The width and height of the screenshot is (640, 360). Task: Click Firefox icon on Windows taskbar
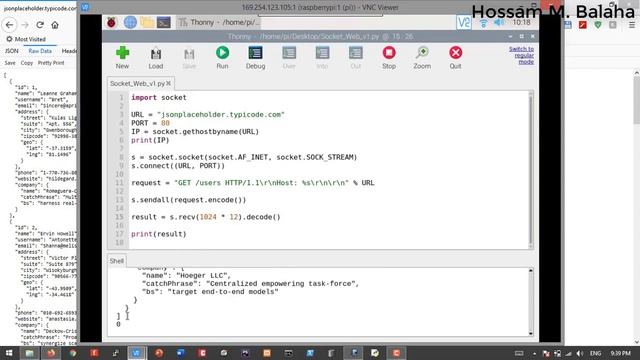[x=51, y=353]
